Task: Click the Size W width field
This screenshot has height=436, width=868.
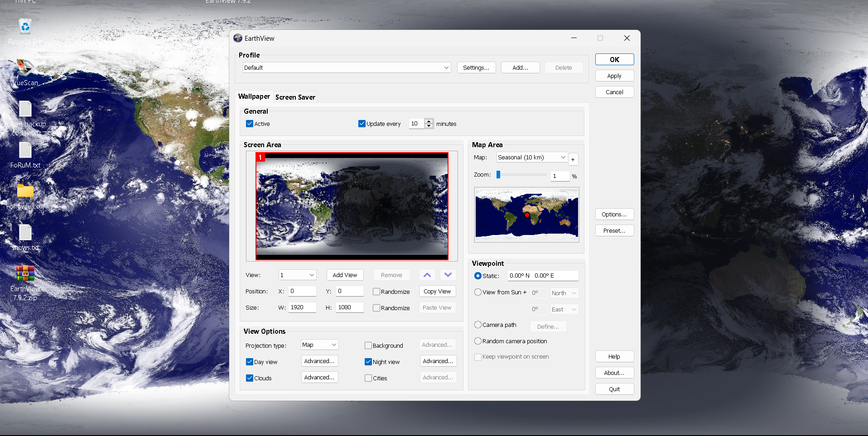Action: click(302, 307)
